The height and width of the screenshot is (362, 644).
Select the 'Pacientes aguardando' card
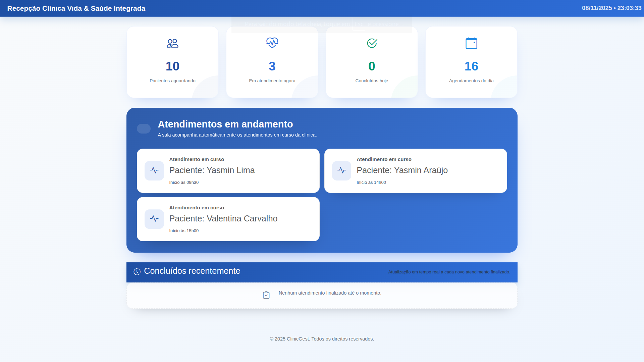(172, 62)
